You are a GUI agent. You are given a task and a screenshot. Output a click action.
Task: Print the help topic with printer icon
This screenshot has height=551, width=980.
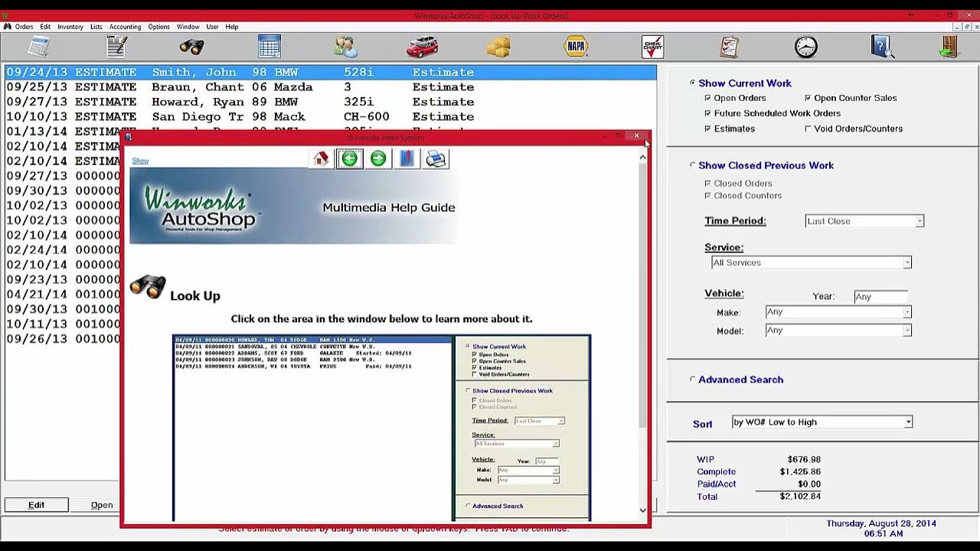436,158
